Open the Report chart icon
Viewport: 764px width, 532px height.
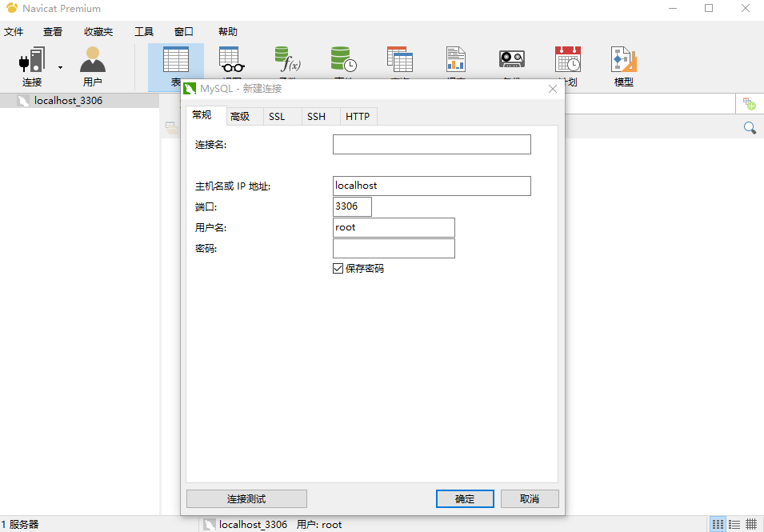click(455, 59)
